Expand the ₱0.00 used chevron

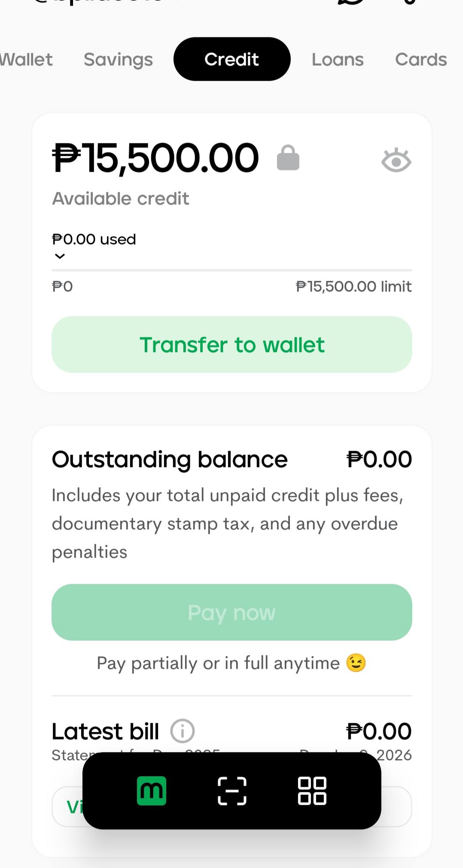pos(60,256)
